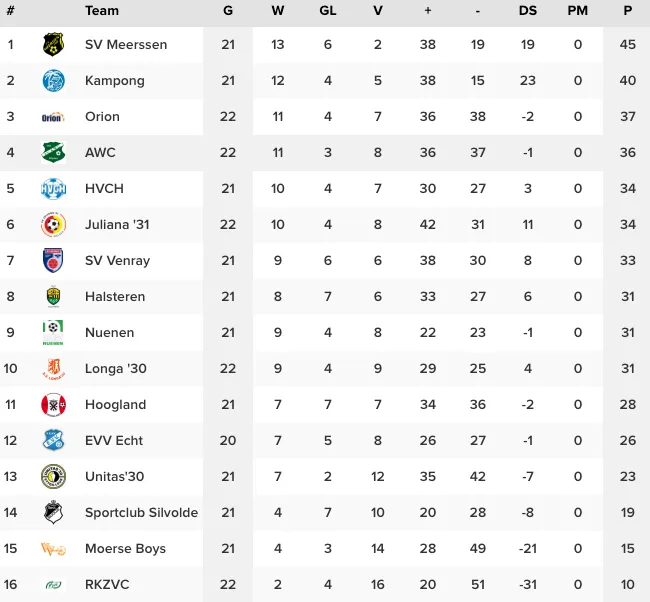Open the Juliana '31 football crest

(53, 225)
